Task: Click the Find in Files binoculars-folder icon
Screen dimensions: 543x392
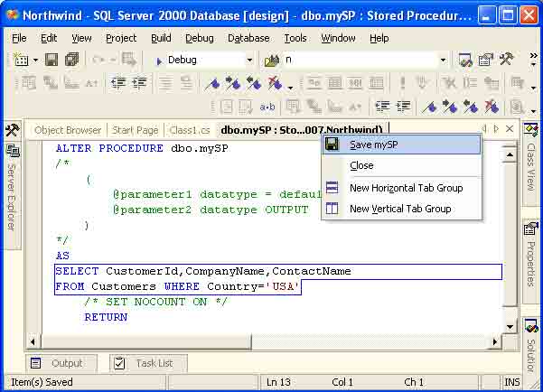Action: pos(272,61)
